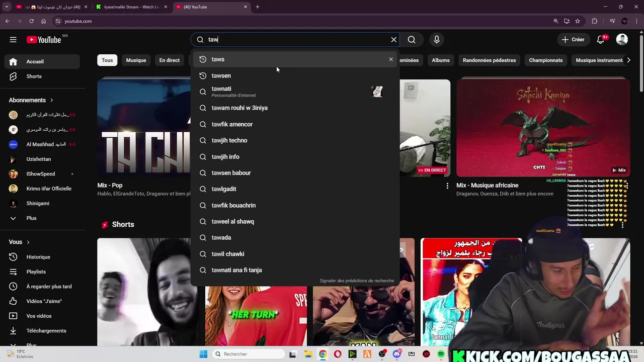Clear the search text with X
Image resolution: width=644 pixels, height=362 pixels.
tap(394, 40)
